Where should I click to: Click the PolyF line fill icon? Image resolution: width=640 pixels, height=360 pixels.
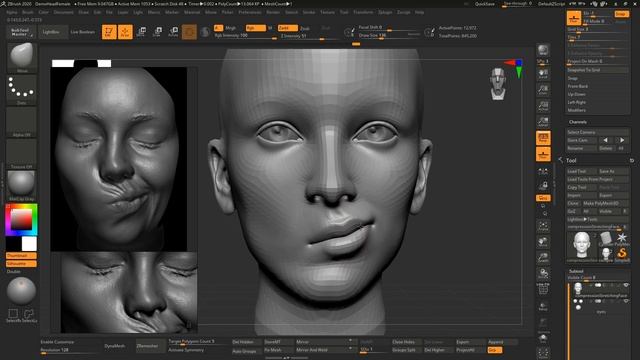point(543,289)
